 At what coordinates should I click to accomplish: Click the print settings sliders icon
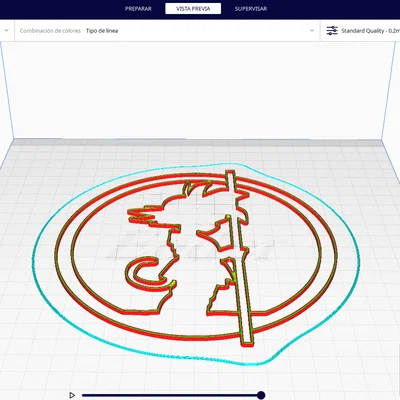pyautogui.click(x=332, y=31)
